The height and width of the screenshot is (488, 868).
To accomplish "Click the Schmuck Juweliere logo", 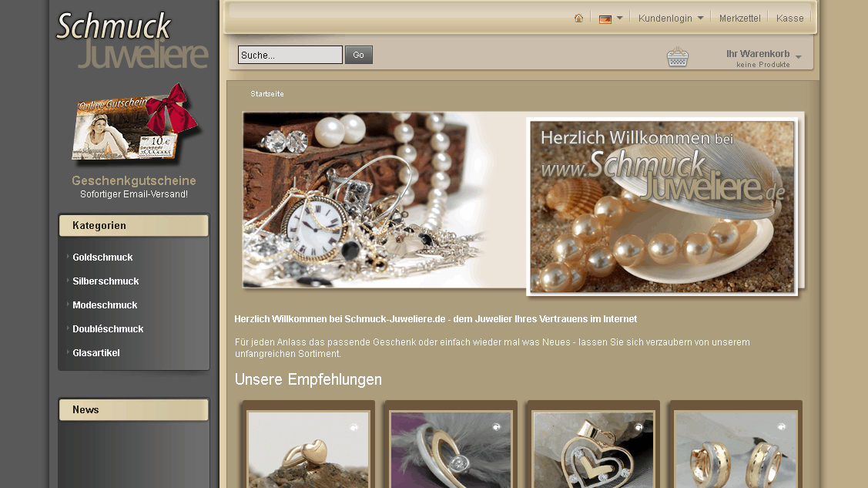I will click(132, 40).
